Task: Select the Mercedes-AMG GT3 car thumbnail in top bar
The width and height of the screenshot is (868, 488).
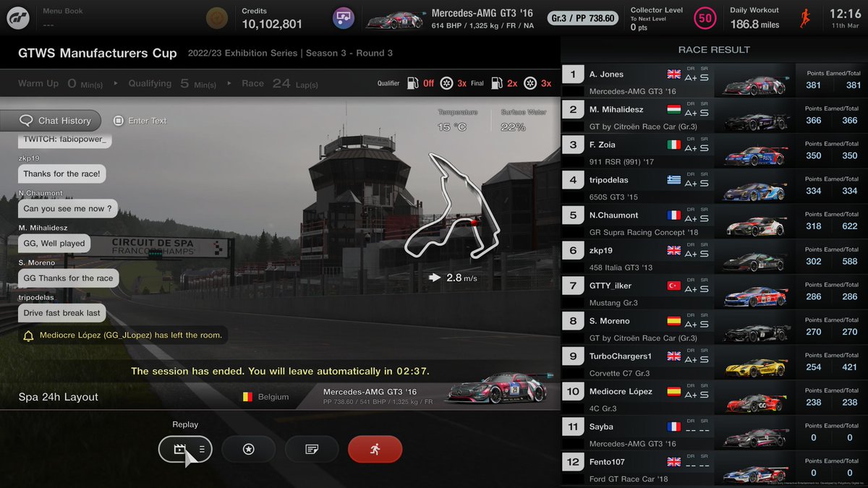Action: (394, 19)
